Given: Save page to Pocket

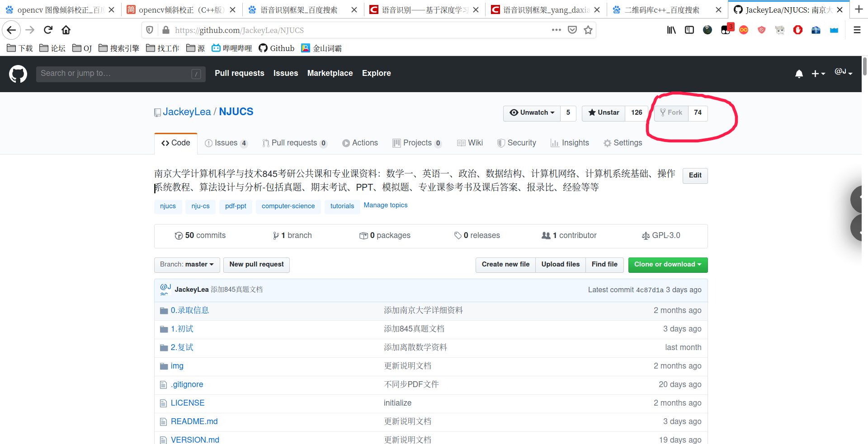Looking at the screenshot, I should coord(572,30).
